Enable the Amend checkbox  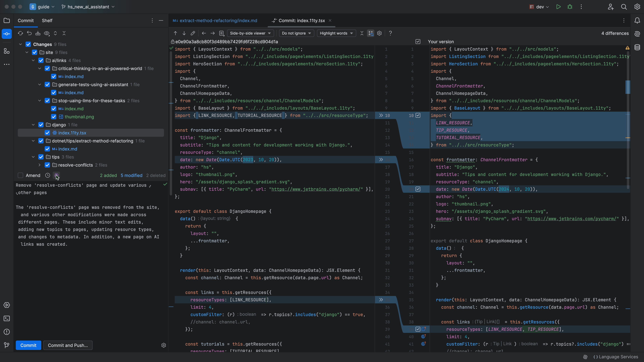click(x=20, y=175)
